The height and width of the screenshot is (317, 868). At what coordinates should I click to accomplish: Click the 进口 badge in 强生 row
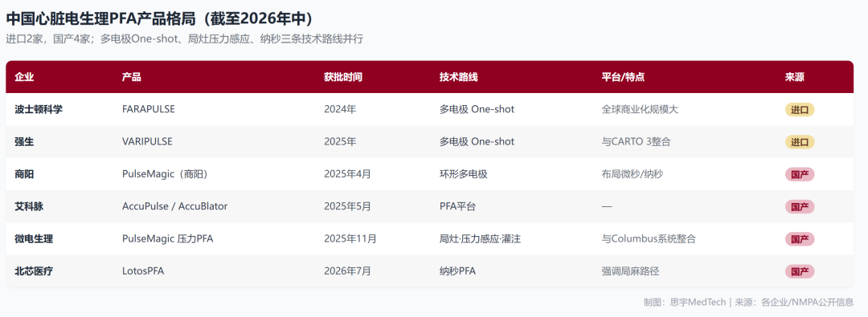[800, 141]
